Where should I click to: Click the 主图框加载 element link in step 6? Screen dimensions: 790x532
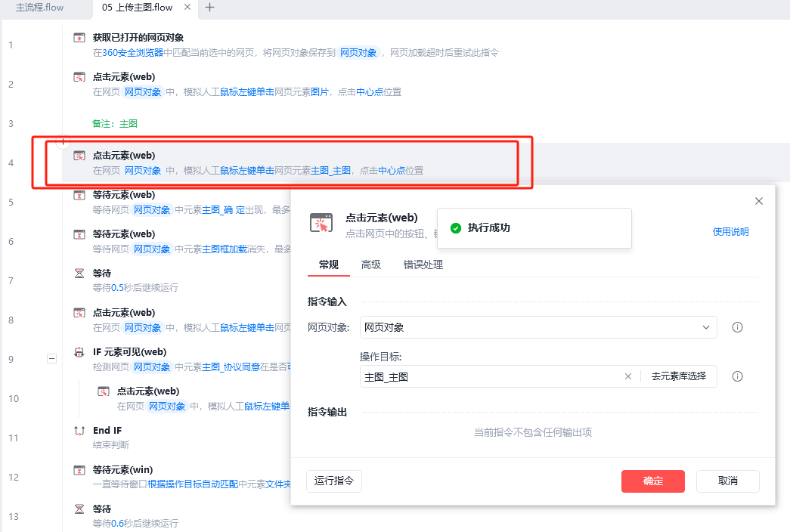pos(225,249)
